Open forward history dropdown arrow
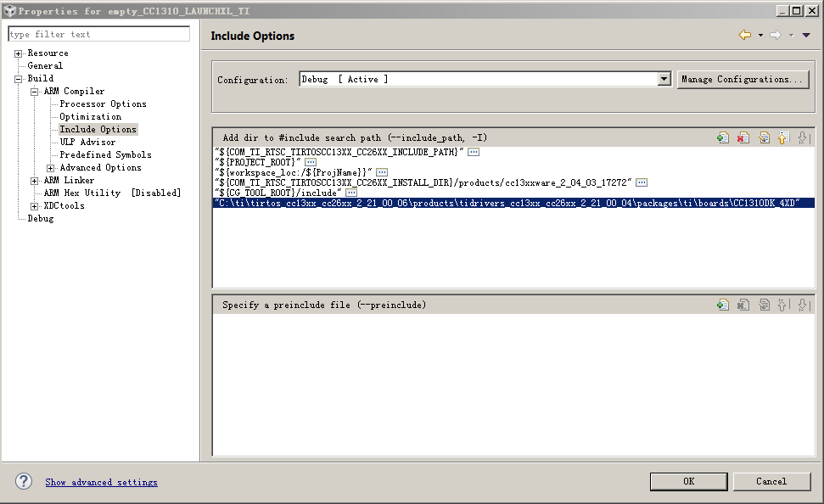 point(791,35)
